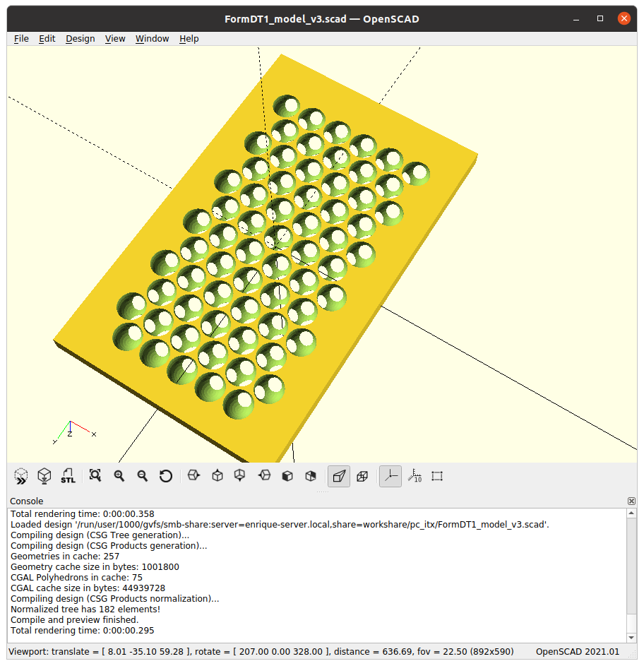Switch to Right view
The height and width of the screenshot is (666, 644).
pyautogui.click(x=193, y=475)
